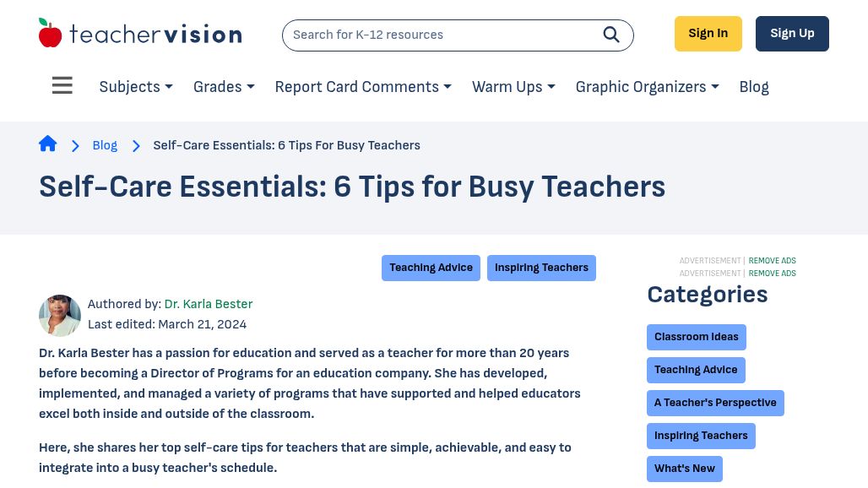The image size is (868, 488).
Task: Go to the home breadcrumb icon
Action: click(x=48, y=144)
